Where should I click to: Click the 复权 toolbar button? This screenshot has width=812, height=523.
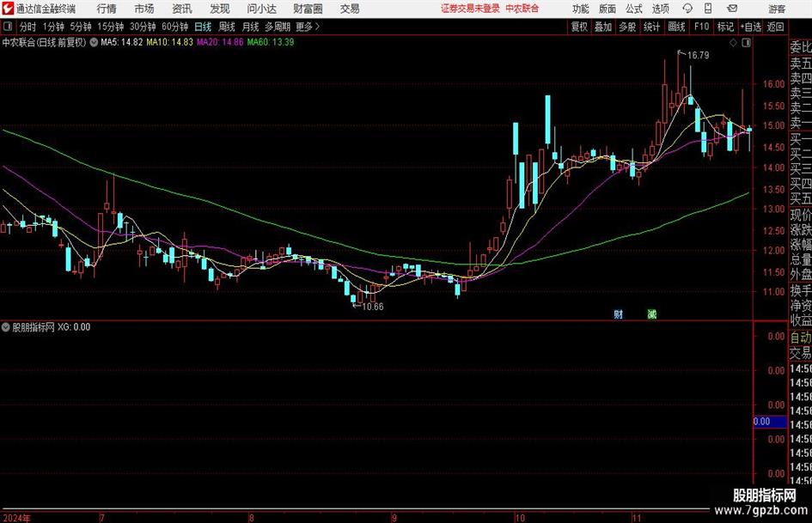(x=579, y=27)
